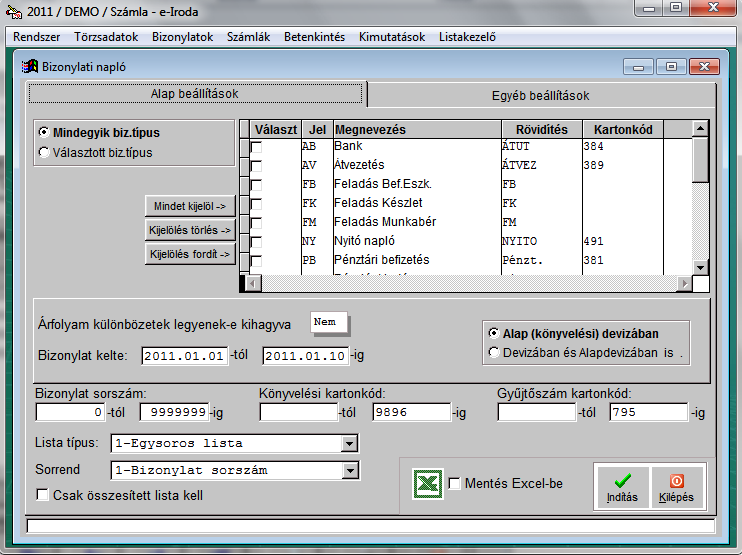The height and width of the screenshot is (555, 742).
Task: Open the Lista típus dropdown
Action: 350,443
